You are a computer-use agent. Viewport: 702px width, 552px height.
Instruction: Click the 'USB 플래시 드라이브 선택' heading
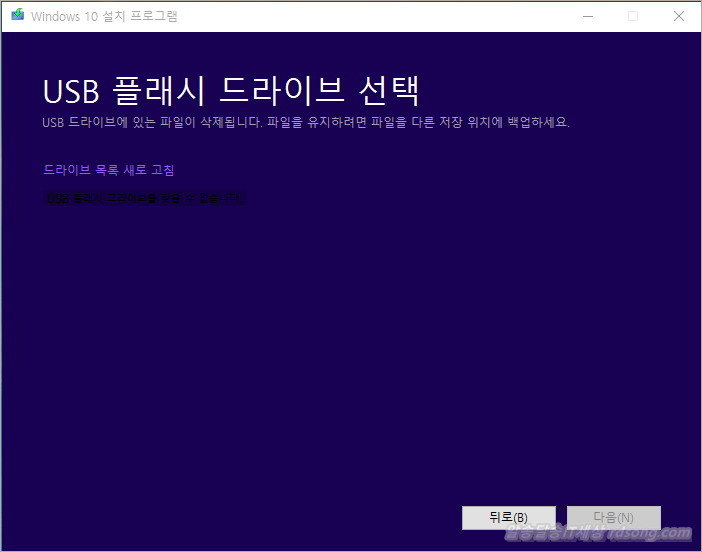pyautogui.click(x=230, y=90)
